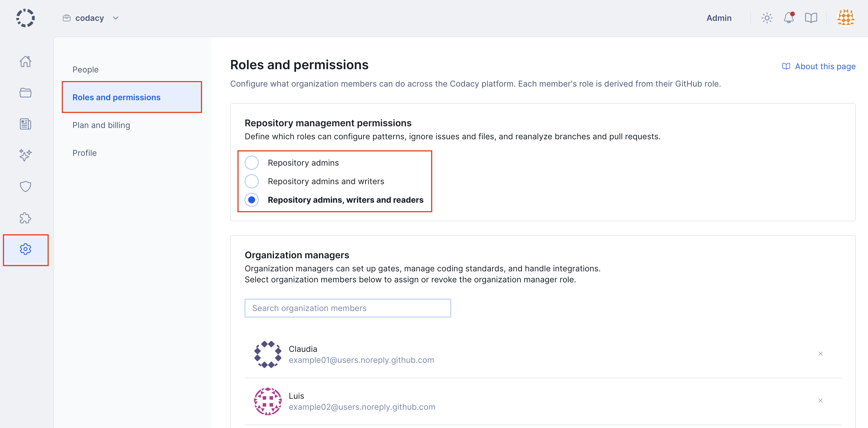Click Claudia's name in managers list

tap(303, 349)
